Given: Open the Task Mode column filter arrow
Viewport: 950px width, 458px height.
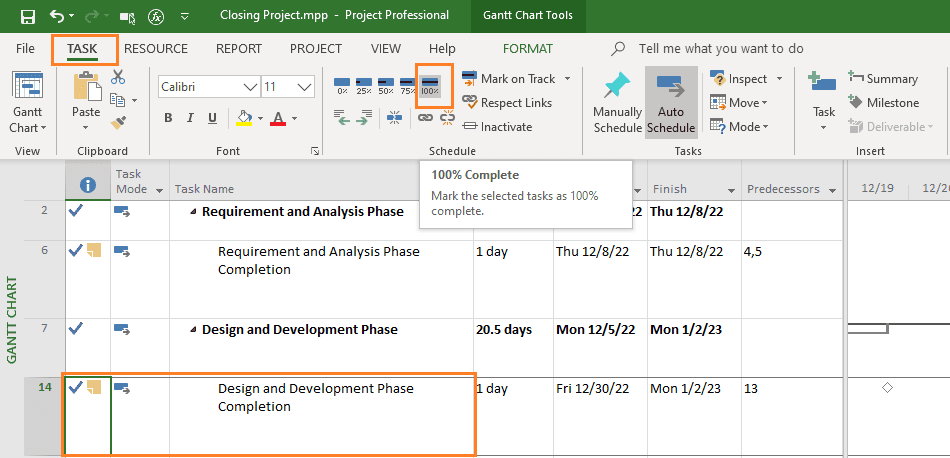Looking at the screenshot, I should click(x=160, y=190).
